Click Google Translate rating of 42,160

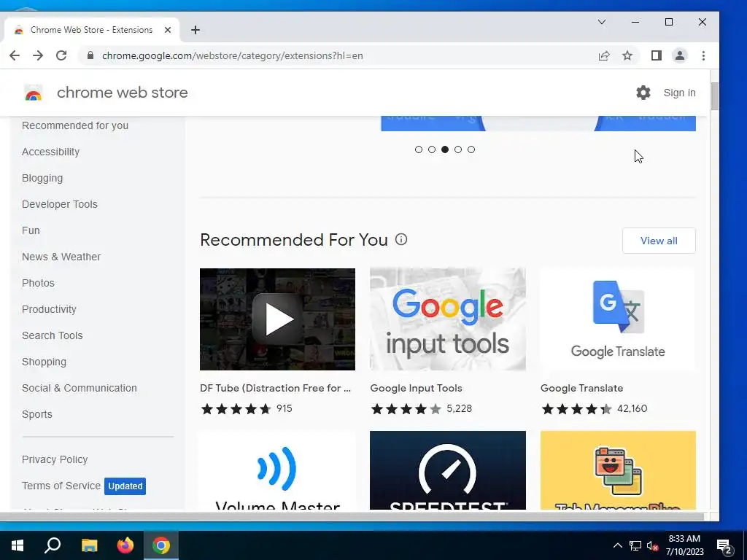(x=594, y=408)
